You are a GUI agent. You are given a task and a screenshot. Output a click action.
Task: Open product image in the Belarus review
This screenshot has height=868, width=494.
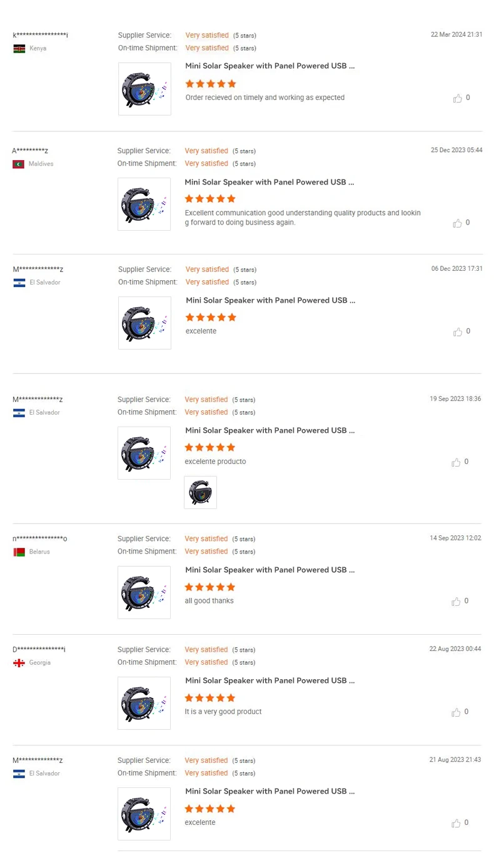(144, 592)
